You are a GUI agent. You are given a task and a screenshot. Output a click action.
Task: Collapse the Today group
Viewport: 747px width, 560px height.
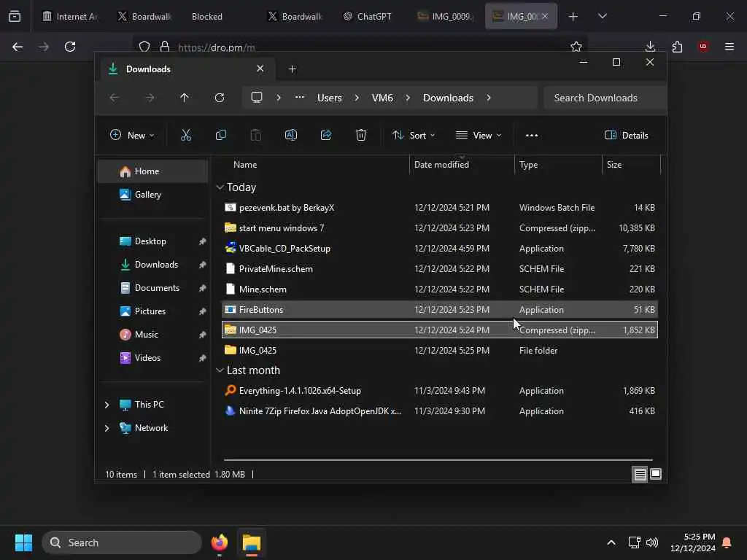click(x=220, y=187)
